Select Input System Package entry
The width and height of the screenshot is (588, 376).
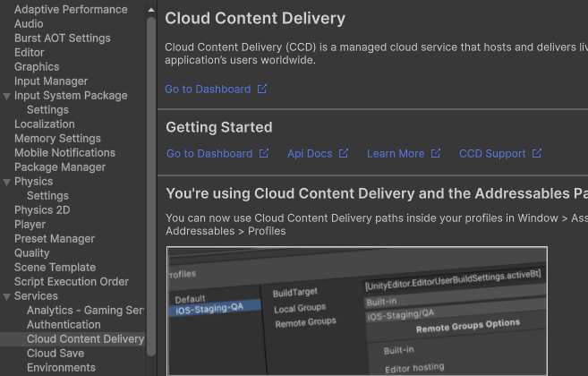click(71, 95)
